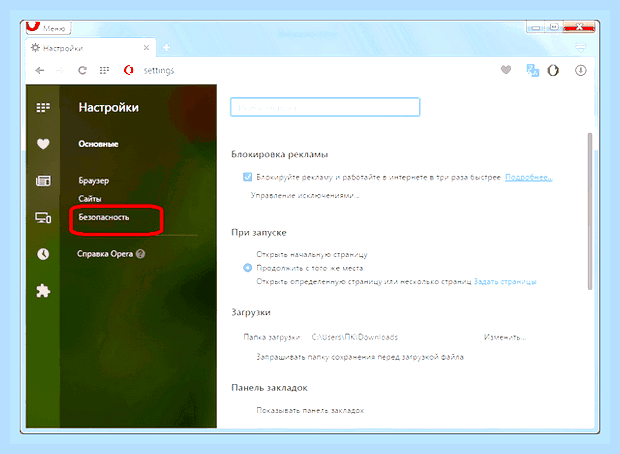Open extensions via sidebar puzzle icon

(43, 291)
